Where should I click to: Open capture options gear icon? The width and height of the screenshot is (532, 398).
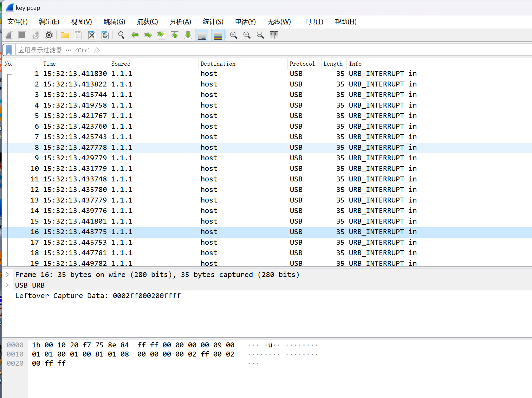49,35
